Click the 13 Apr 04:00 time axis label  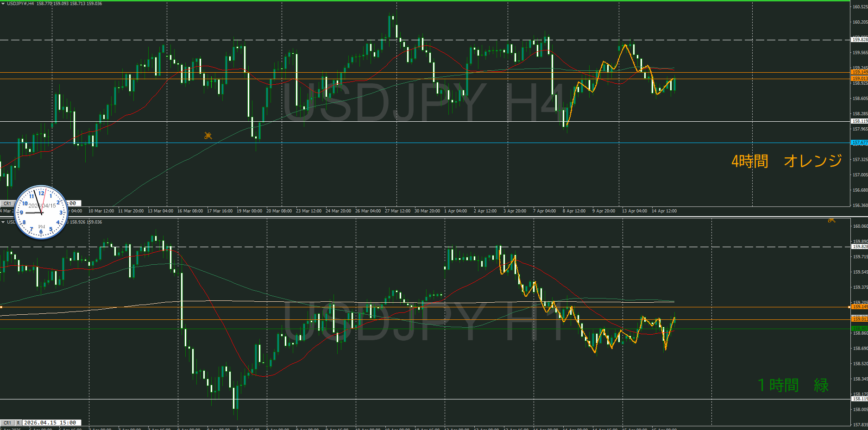point(634,211)
